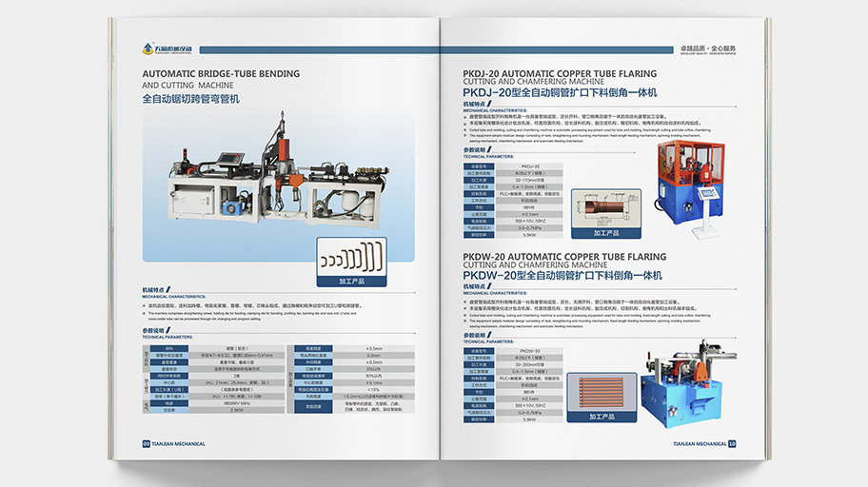Viewport: 868px width, 487px height.
Task: Click page number 10 badge
Action: 732,444
